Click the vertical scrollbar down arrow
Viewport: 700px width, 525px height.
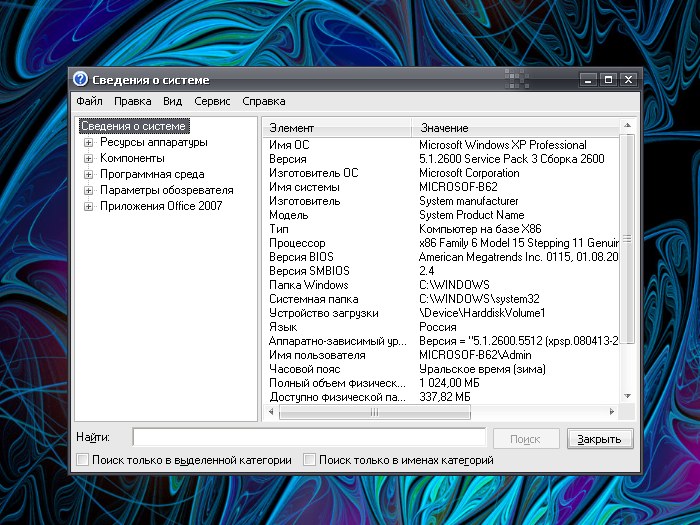click(x=627, y=396)
